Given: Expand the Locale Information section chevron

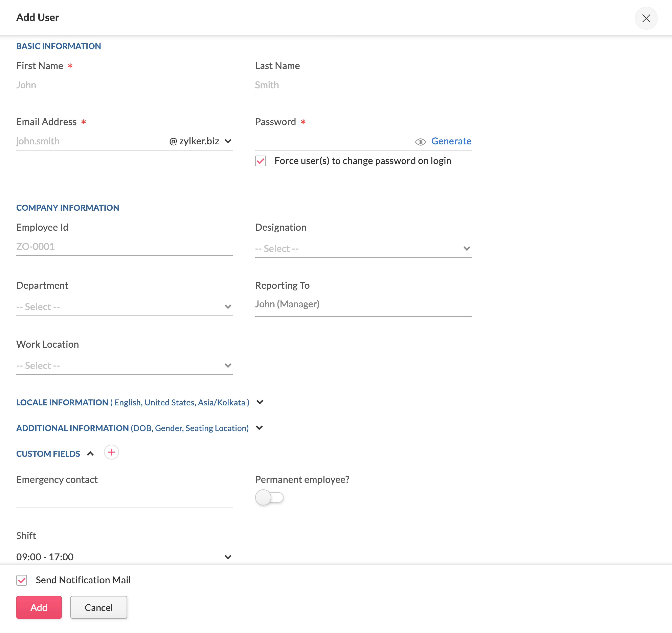Looking at the screenshot, I should (260, 402).
